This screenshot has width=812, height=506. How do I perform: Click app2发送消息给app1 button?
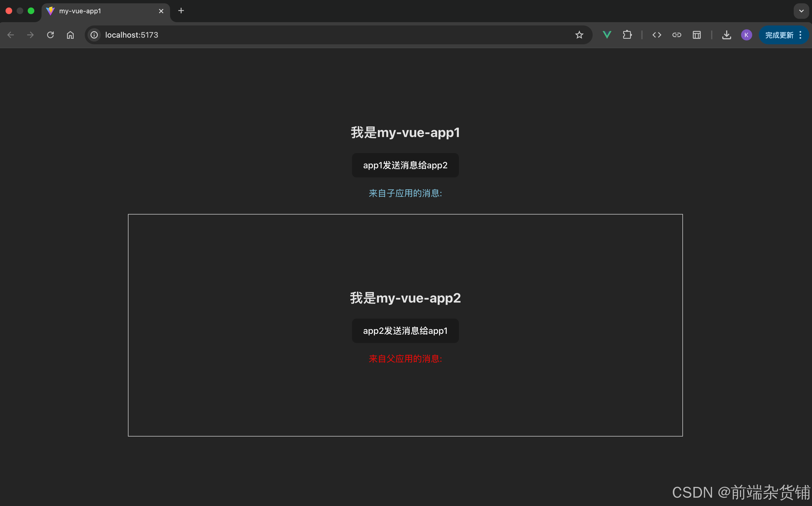pos(405,331)
